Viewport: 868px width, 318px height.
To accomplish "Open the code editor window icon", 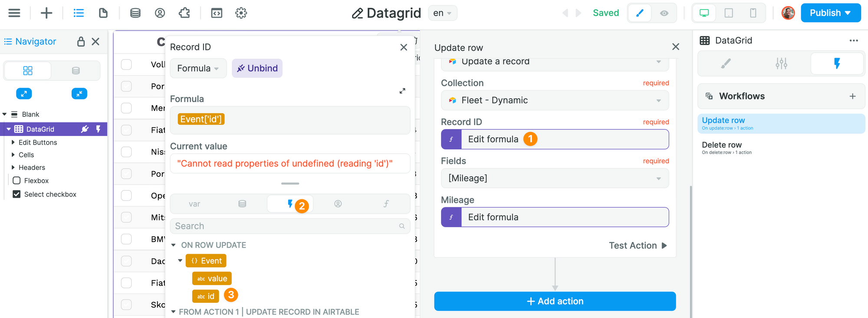I will coord(217,13).
